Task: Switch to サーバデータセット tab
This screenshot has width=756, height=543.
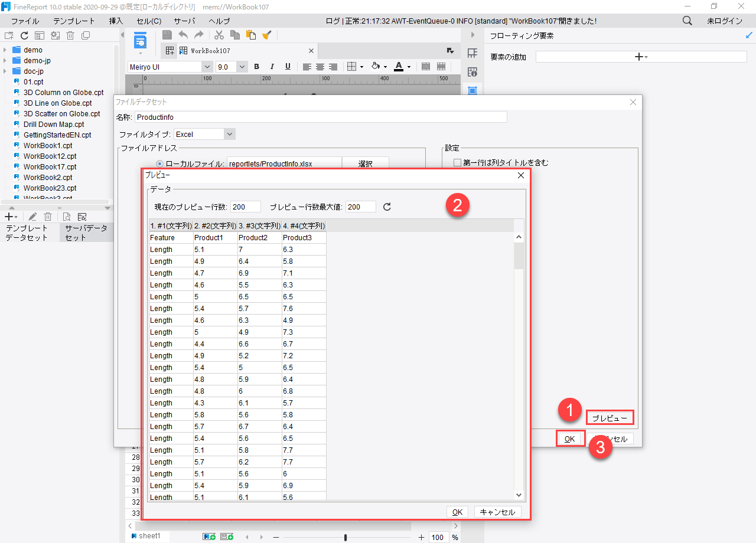Action: (86, 233)
